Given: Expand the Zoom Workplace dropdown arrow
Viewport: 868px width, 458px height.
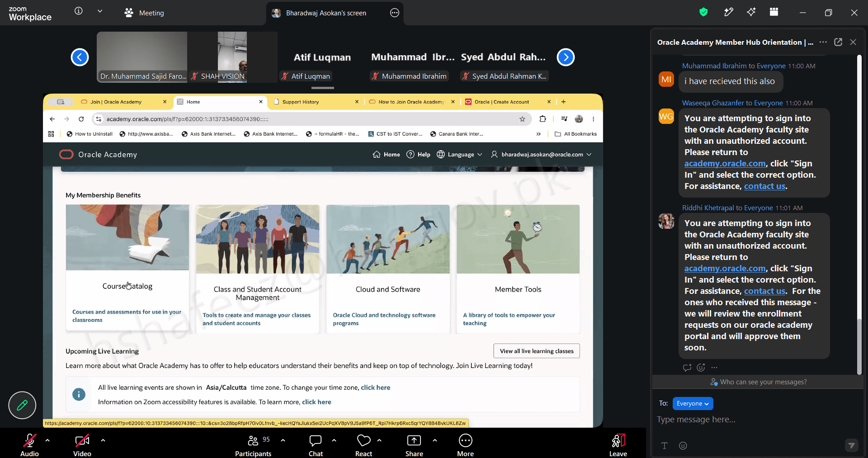Looking at the screenshot, I should tap(100, 11).
